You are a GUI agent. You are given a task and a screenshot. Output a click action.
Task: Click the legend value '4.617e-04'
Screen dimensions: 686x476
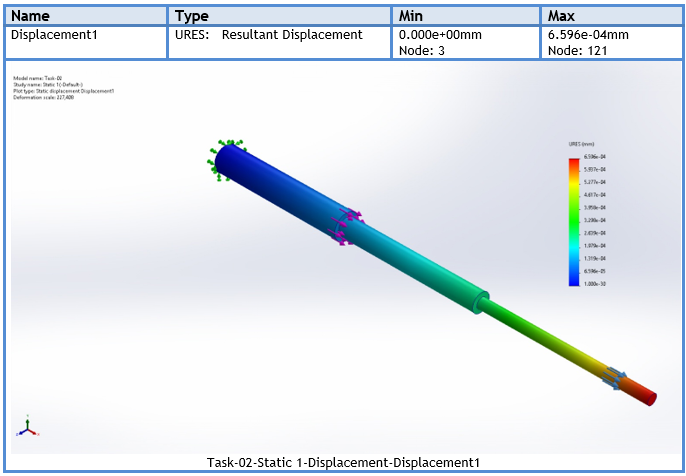[x=595, y=195]
